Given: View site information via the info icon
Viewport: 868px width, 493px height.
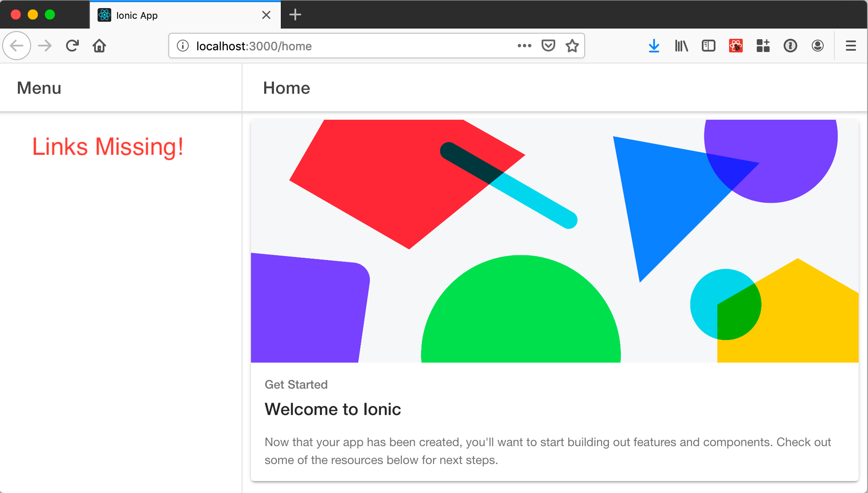Looking at the screenshot, I should 182,46.
